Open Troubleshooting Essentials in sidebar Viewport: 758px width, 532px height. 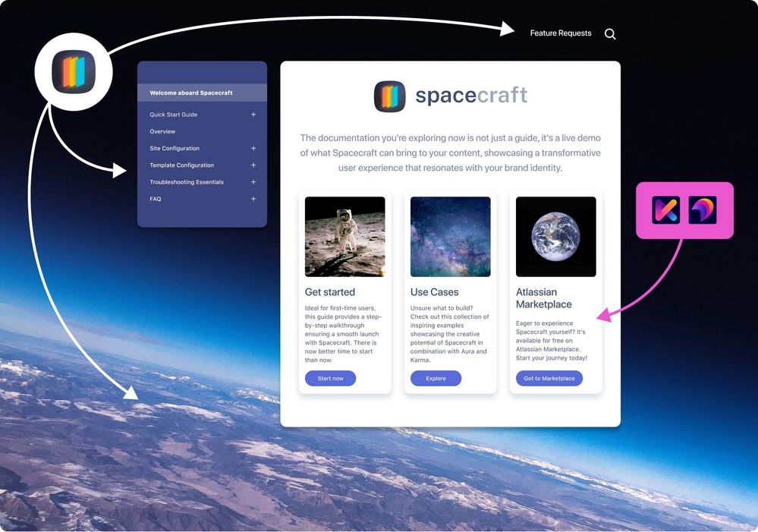[187, 182]
